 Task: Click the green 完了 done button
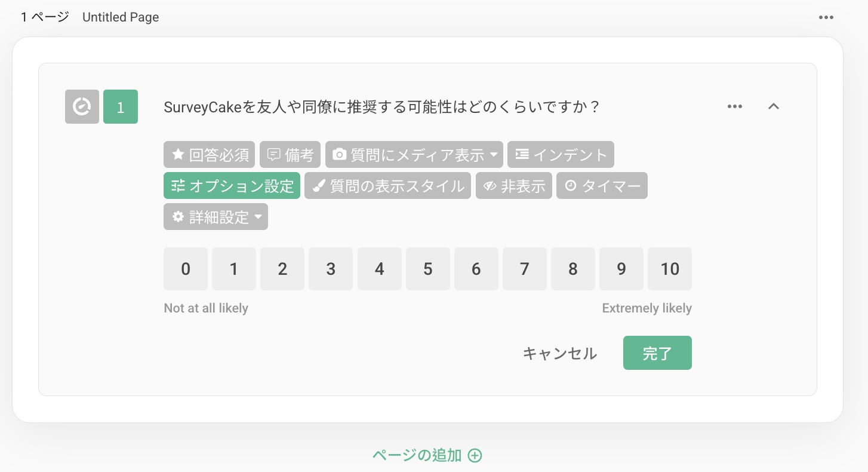point(657,353)
